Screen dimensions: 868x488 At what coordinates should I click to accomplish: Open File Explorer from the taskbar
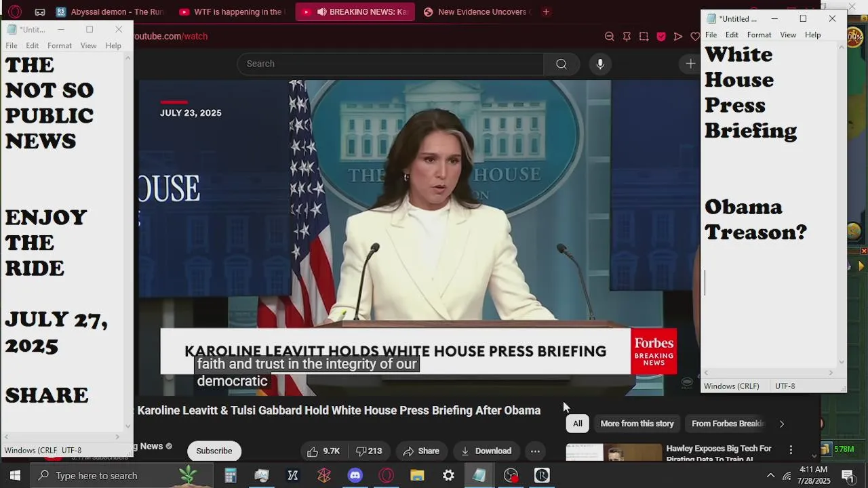pos(417,475)
